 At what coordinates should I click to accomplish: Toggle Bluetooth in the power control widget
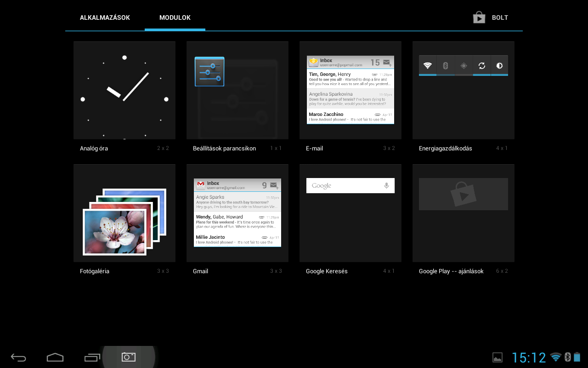pos(445,65)
